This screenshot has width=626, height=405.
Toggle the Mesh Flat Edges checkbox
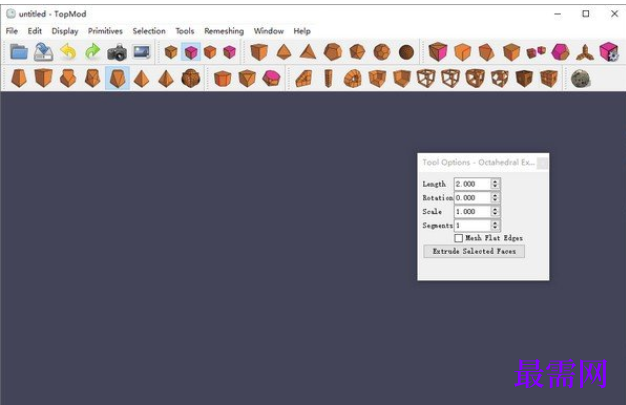click(459, 238)
